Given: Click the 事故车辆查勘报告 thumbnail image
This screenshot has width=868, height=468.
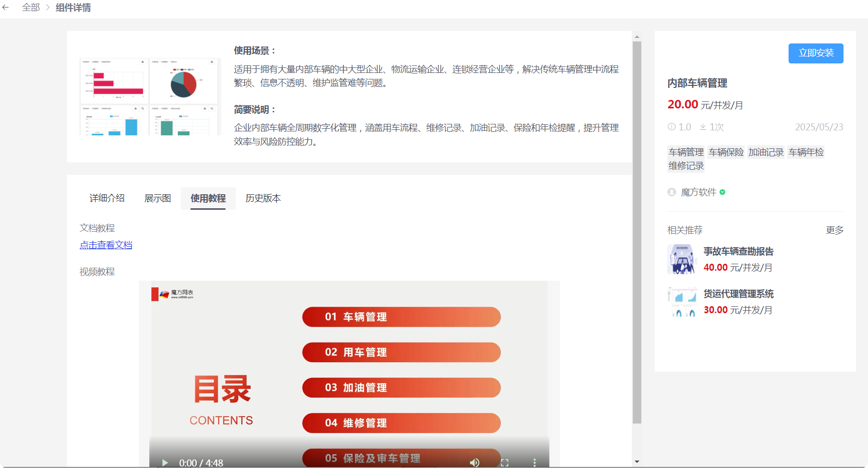Looking at the screenshot, I should click(x=682, y=259).
